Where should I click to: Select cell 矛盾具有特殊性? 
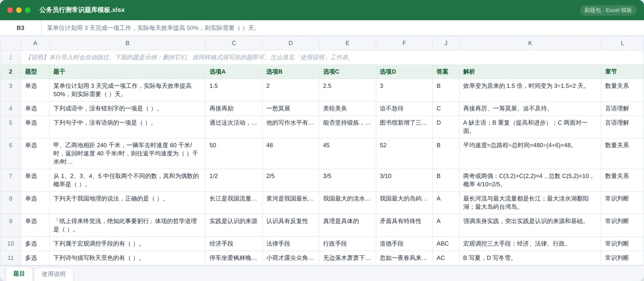click(404, 225)
